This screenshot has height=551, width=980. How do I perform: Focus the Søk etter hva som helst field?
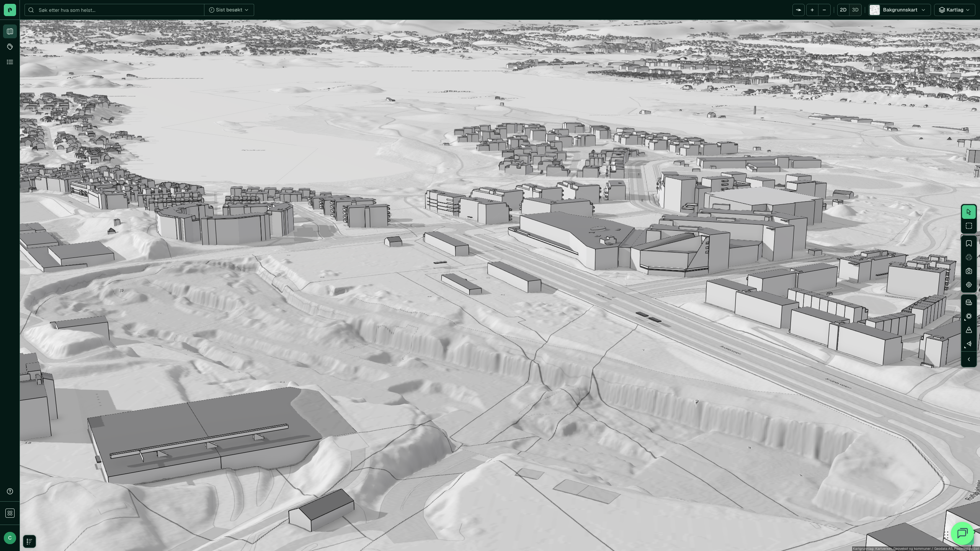(x=115, y=10)
